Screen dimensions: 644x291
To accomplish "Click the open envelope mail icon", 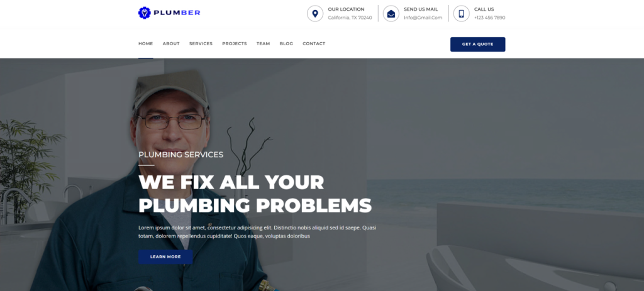I will click(x=391, y=14).
